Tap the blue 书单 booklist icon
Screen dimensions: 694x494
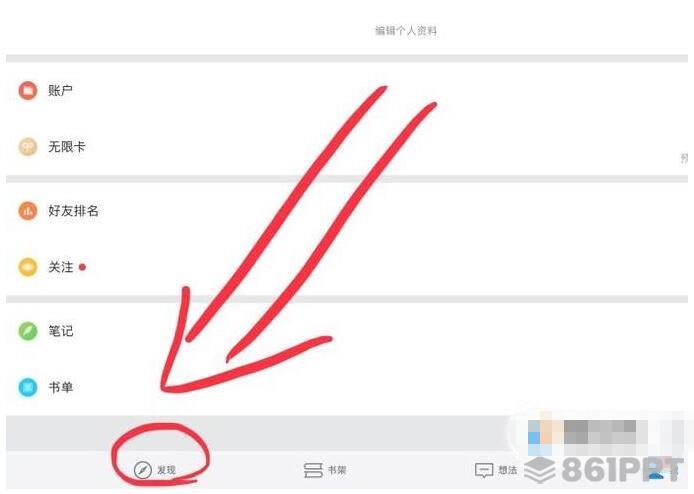click(x=27, y=387)
